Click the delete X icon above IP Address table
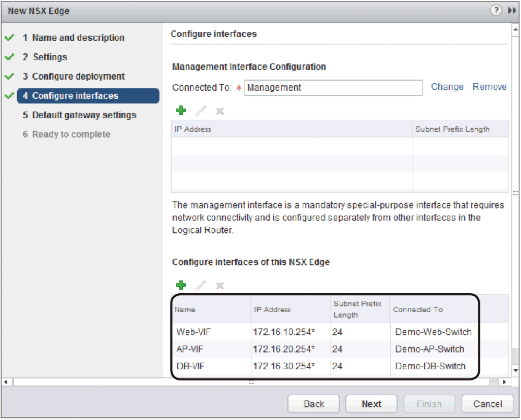 (220, 111)
